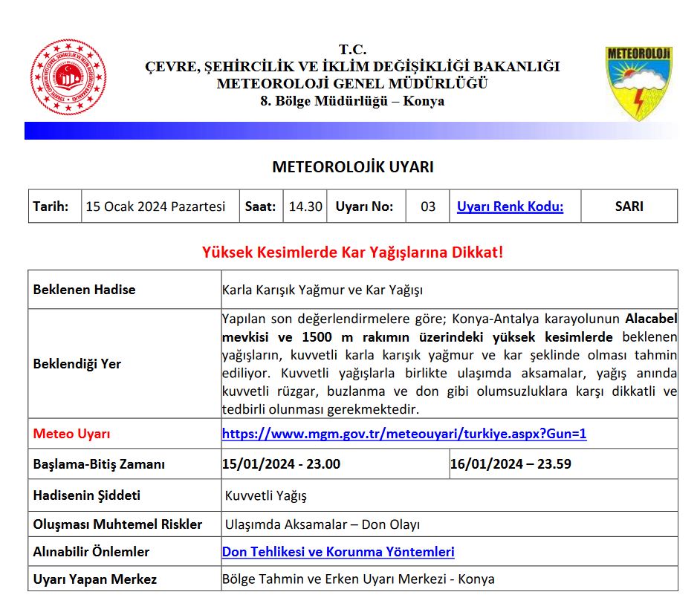Click start time 15/01/2024 - 23.00
Viewport: 700px width, 615px height.
281,464
